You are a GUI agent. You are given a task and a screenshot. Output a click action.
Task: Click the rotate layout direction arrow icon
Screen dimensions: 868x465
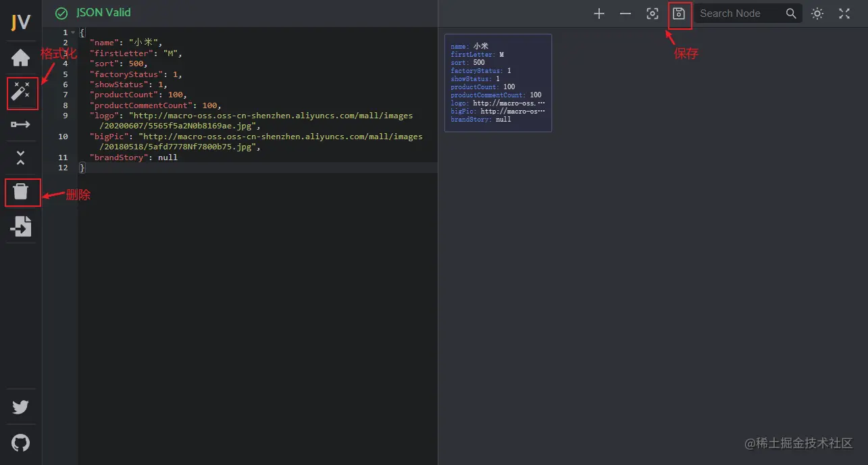pyautogui.click(x=21, y=124)
